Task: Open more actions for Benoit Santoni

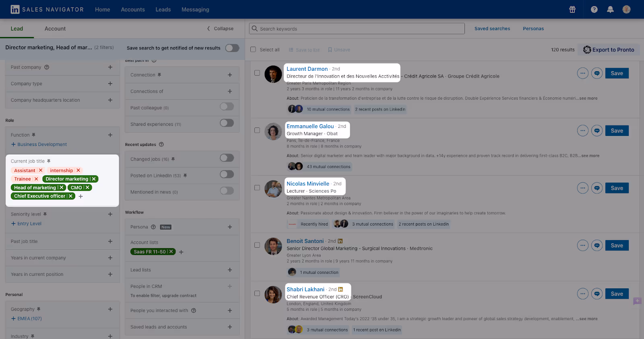Action: 582,245
